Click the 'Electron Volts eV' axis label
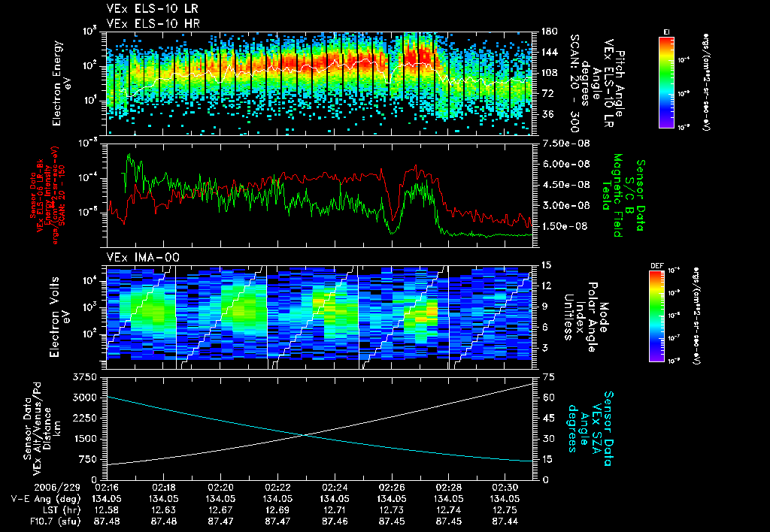Screen dimensions: 770x532 click(59, 317)
